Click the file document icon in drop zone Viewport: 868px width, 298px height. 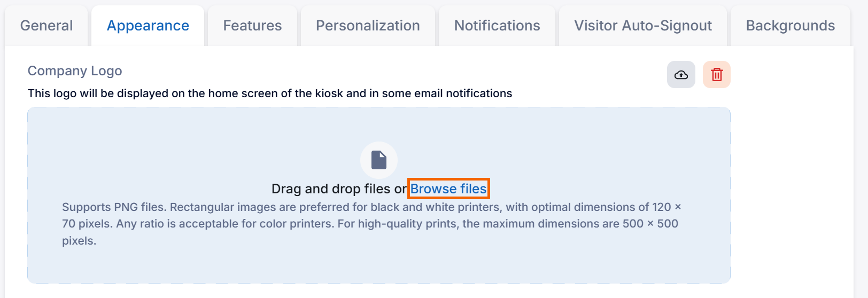pos(378,160)
